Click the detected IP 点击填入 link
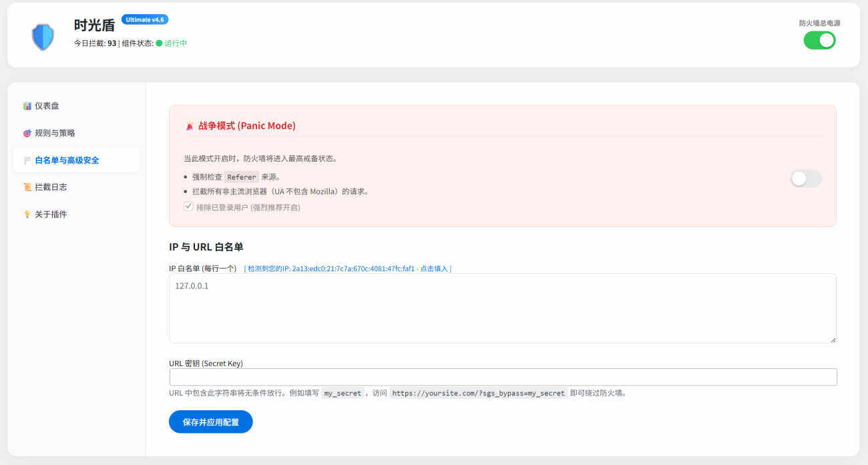This screenshot has height=465, width=868. pyautogui.click(x=348, y=269)
